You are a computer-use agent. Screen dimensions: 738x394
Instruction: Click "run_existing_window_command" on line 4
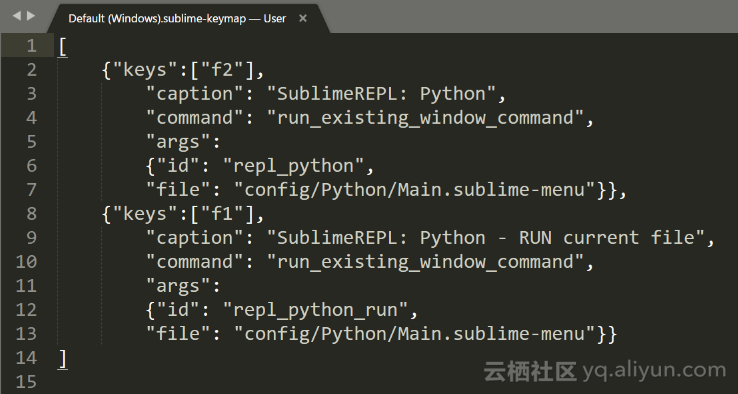(x=426, y=118)
